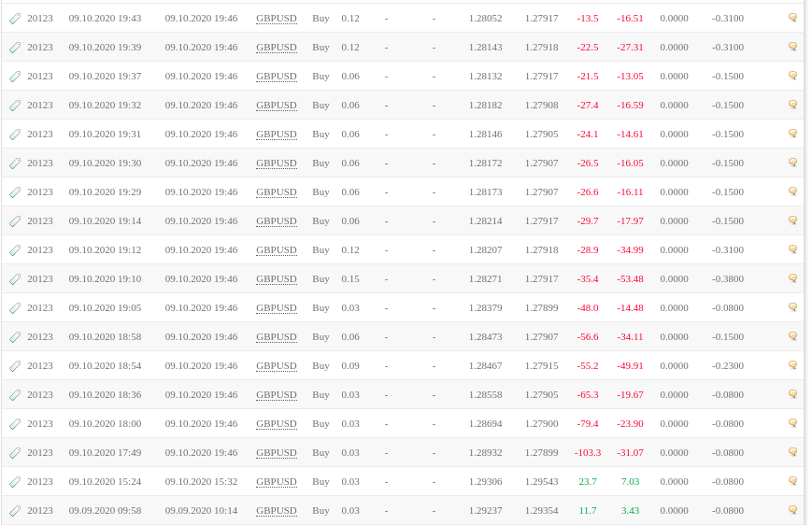Click the tag icon on the 19:39 trade row
This screenshot has height=525, width=812.
coord(15,48)
